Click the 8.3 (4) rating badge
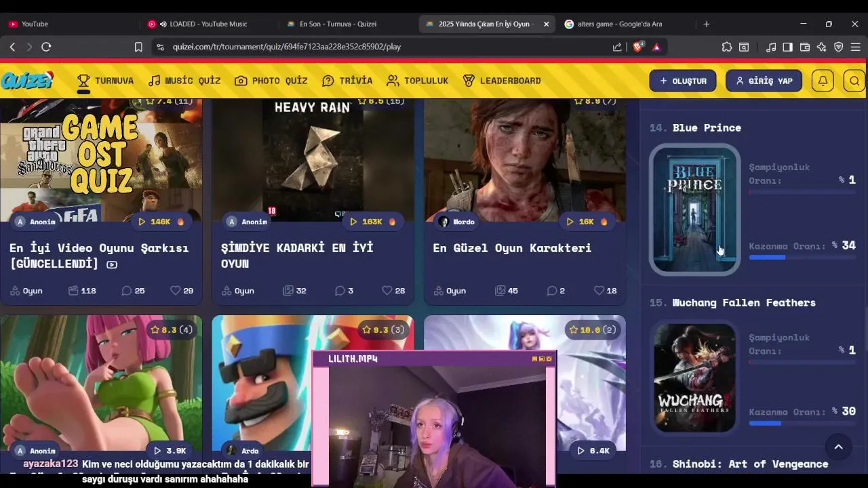868x488 pixels. coord(172,329)
